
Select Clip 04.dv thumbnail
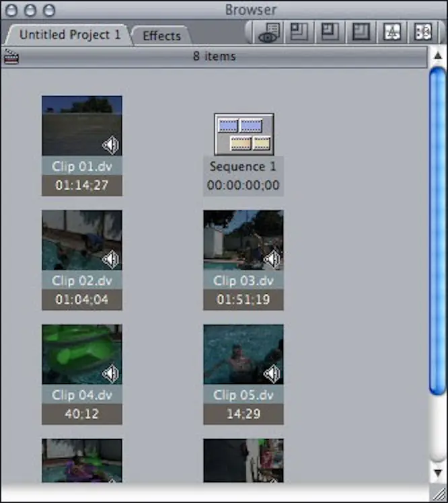(82, 354)
